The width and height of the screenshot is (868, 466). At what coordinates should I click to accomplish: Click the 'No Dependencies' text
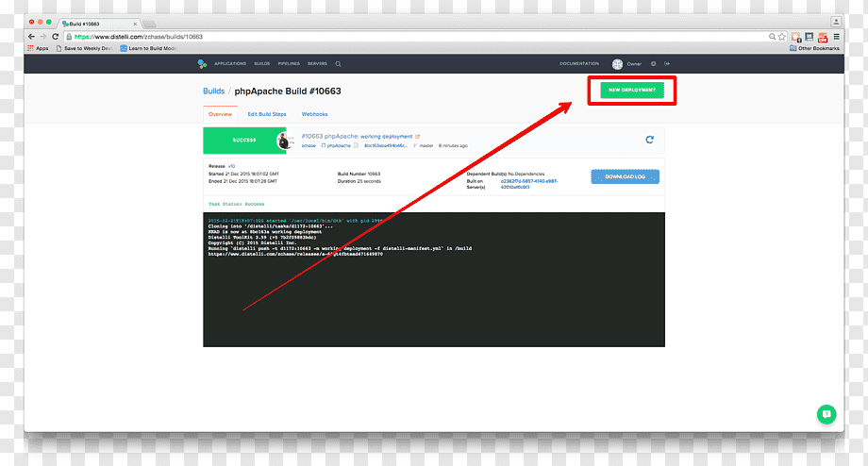click(526, 174)
